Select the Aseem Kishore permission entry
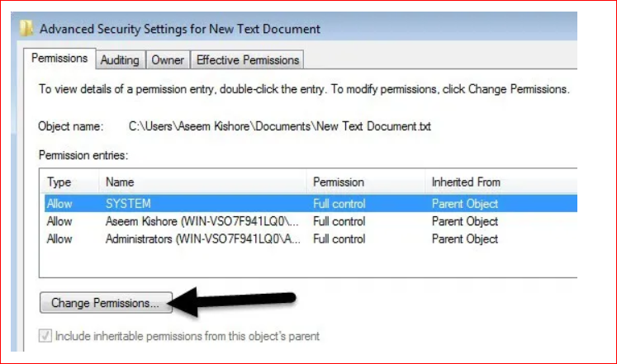 (x=311, y=221)
